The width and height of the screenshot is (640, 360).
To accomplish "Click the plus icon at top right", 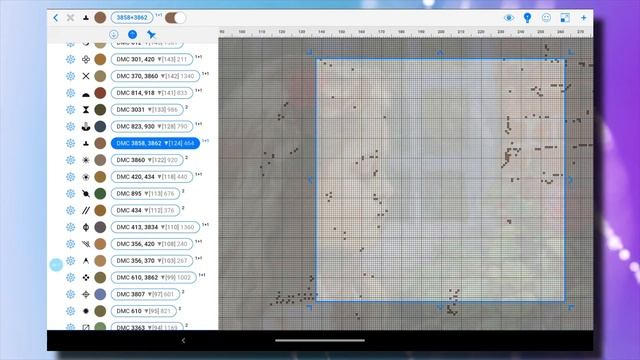I will click(583, 18).
